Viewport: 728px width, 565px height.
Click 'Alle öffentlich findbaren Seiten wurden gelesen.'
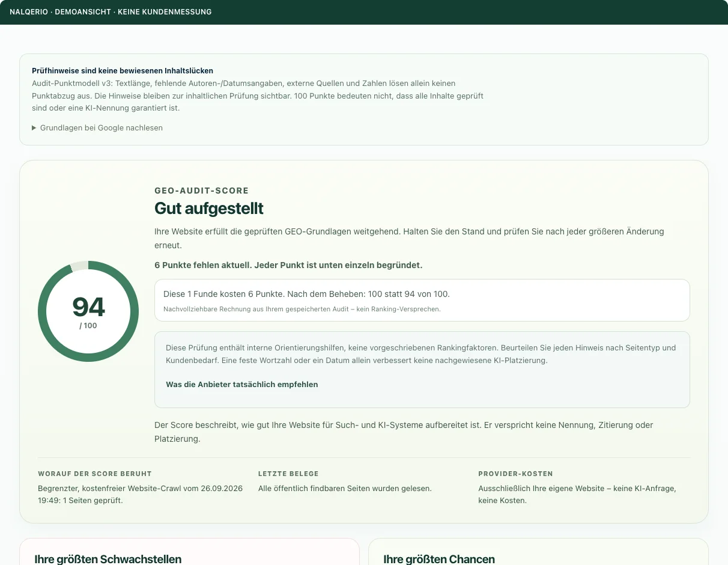[345, 489]
